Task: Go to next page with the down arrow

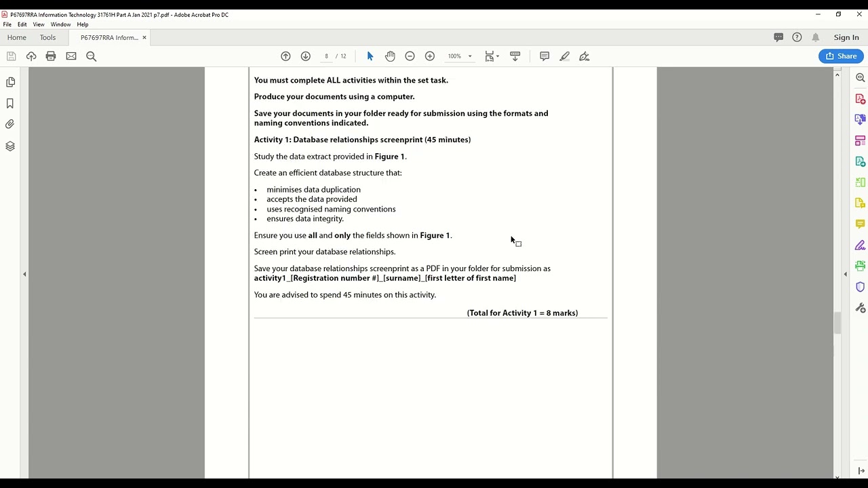Action: click(305, 56)
